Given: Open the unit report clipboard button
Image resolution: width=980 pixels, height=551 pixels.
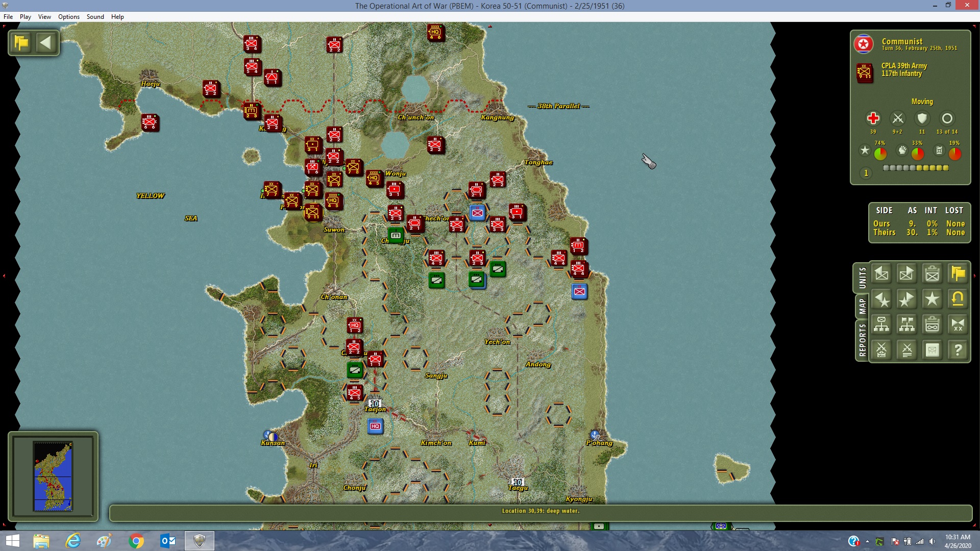Looking at the screenshot, I should 933,274.
